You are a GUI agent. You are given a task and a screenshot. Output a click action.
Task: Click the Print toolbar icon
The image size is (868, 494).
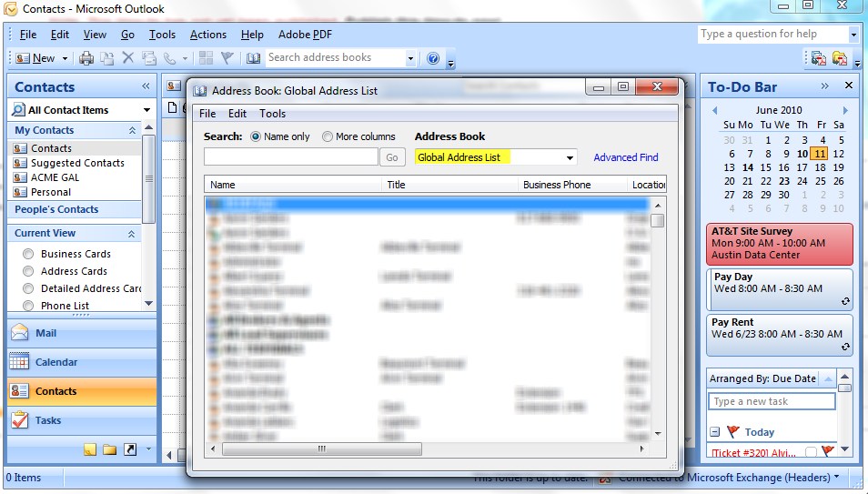(x=86, y=58)
